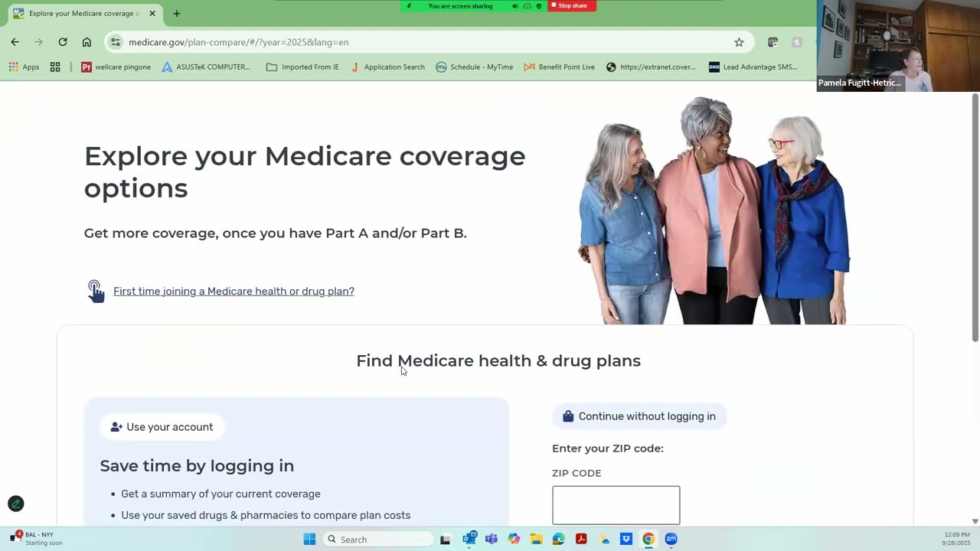980x551 pixels.
Task: Click the scroll down arrow on scrollbar
Action: pyautogui.click(x=975, y=521)
